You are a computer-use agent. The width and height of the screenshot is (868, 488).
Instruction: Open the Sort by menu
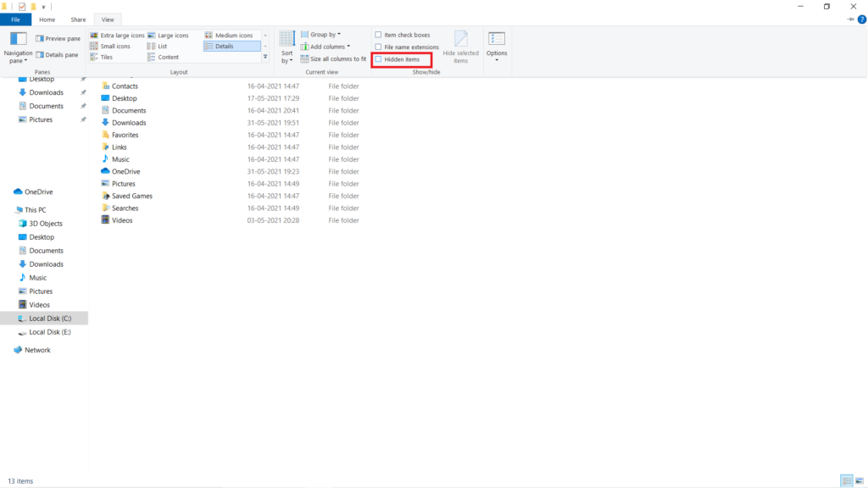click(x=287, y=47)
